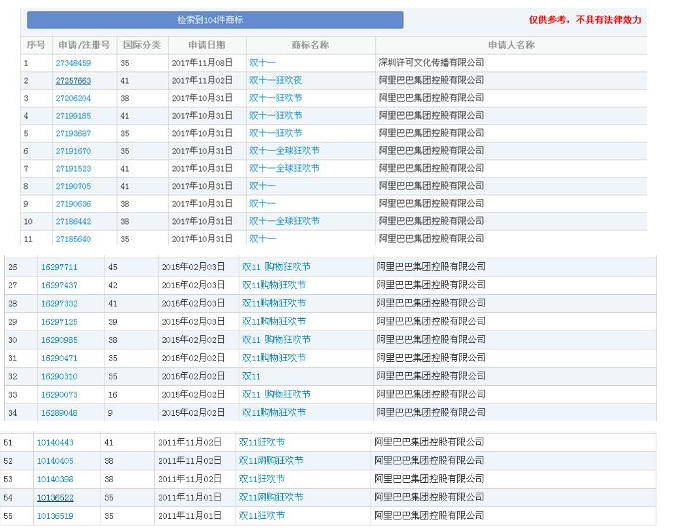
Task: Open trademark name 双十一狂欢节 in row 4
Action: [x=275, y=116]
